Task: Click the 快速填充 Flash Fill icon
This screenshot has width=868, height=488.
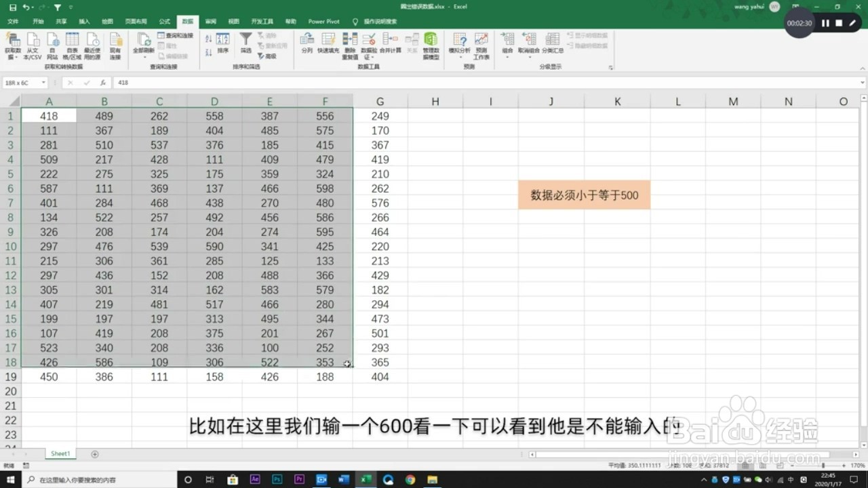Action: click(x=328, y=42)
